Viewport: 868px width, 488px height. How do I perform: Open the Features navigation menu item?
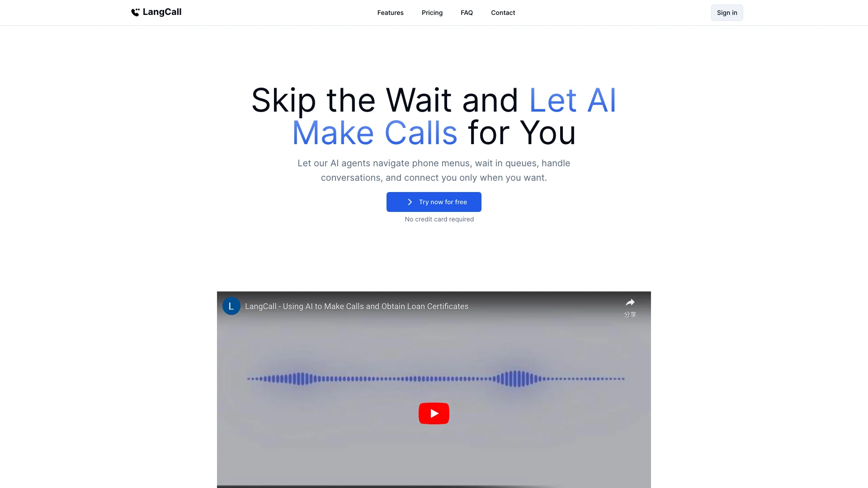tap(391, 12)
